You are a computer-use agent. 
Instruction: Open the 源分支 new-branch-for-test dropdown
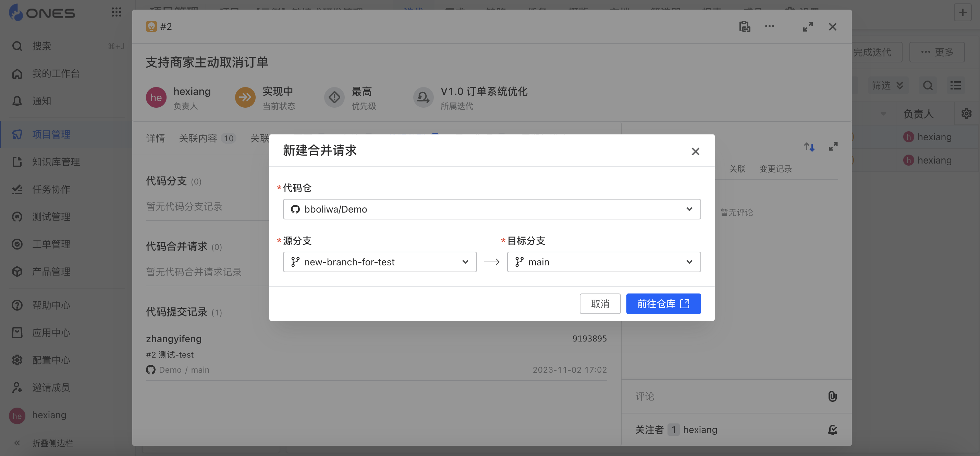pyautogui.click(x=380, y=262)
